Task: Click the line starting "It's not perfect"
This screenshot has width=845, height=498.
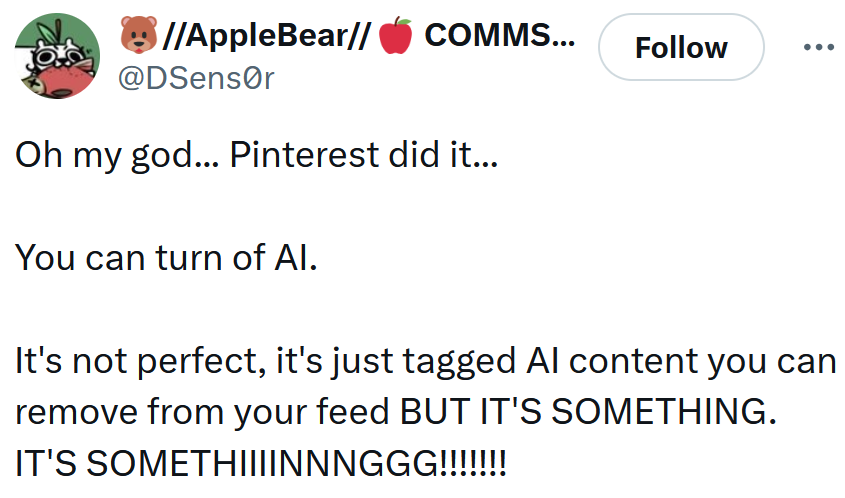Action: [425, 360]
